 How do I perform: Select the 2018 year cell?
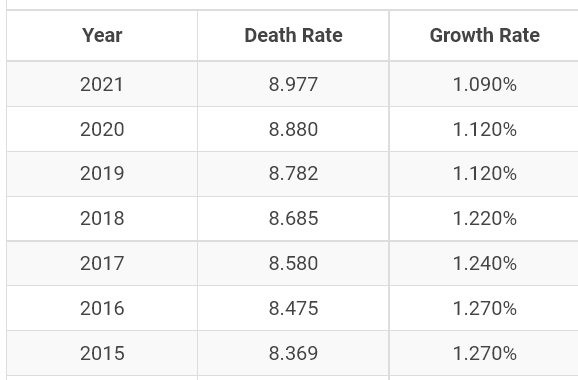point(102,219)
